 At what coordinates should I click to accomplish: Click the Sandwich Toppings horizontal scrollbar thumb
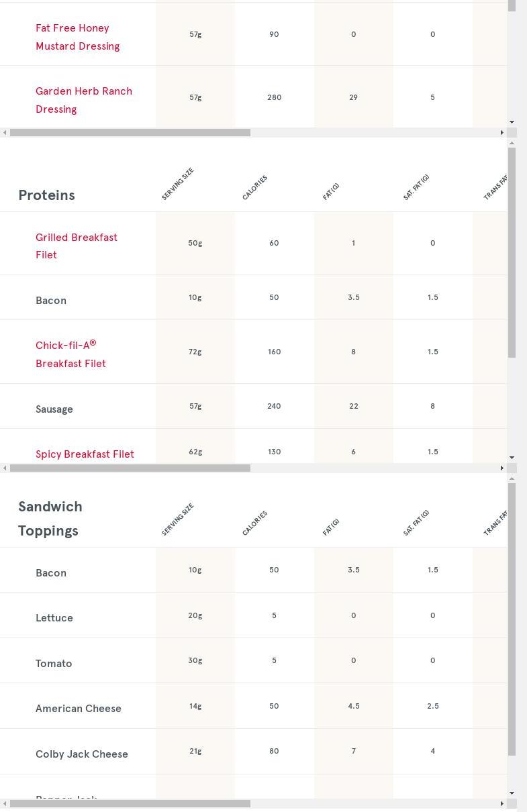tap(130, 804)
